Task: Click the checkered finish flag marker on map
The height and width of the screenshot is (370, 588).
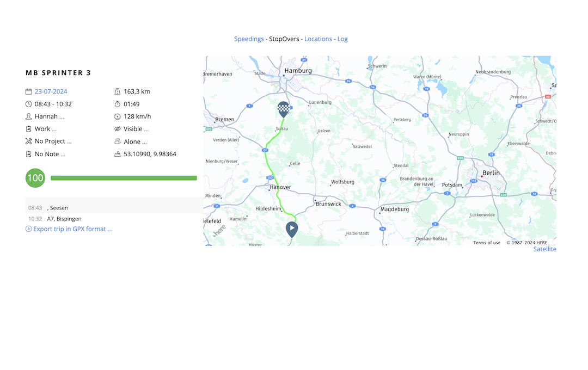Action: 284,109
